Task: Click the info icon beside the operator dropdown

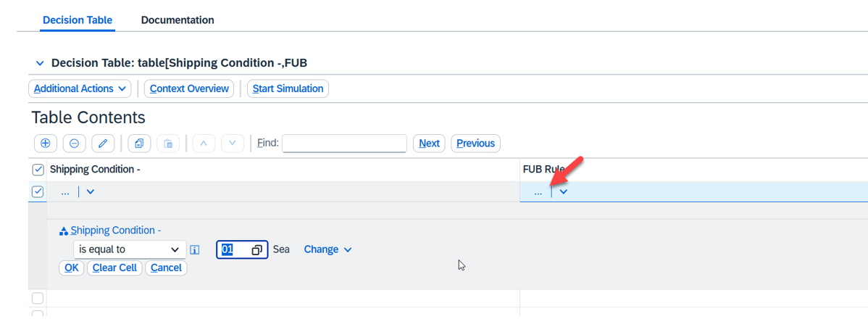Action: (x=195, y=250)
